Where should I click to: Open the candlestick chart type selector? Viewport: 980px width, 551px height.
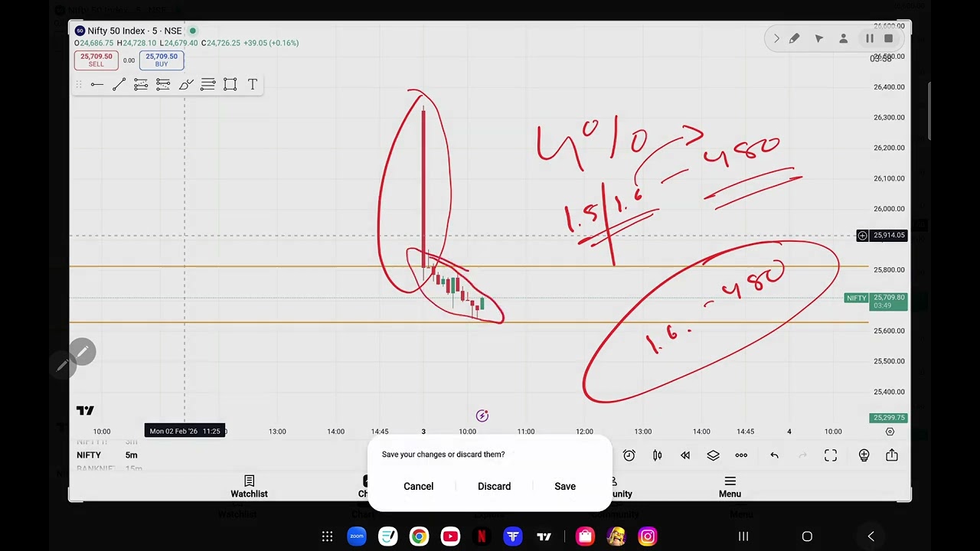(657, 455)
